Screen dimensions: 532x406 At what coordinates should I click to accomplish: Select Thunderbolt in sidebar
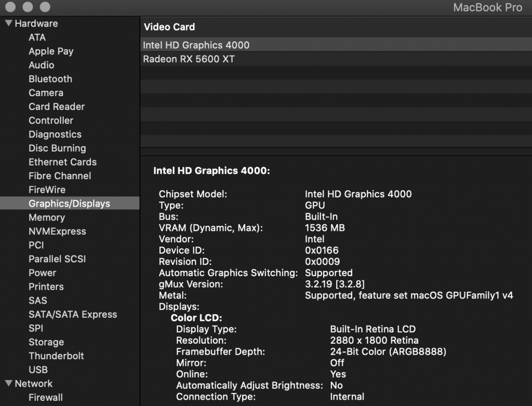coord(56,356)
